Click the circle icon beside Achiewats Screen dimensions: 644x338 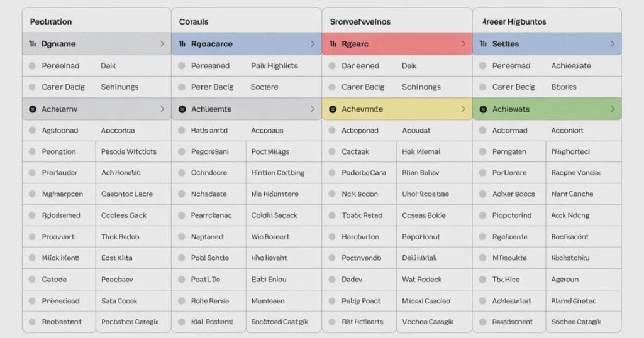[482, 109]
